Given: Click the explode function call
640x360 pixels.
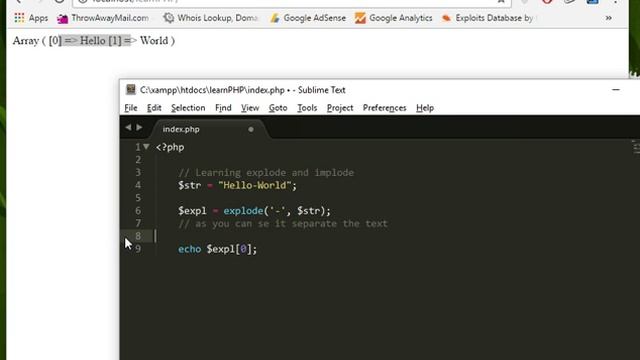Looking at the screenshot, I should pos(243,211).
